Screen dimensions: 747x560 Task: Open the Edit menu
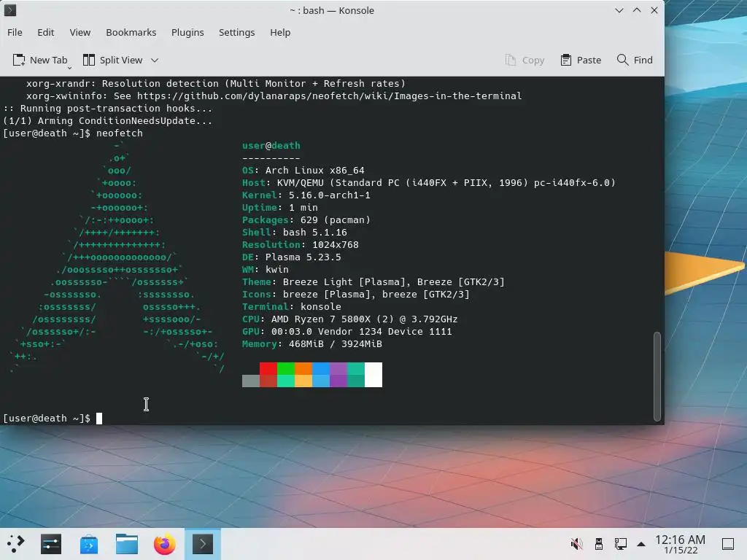[46, 32]
